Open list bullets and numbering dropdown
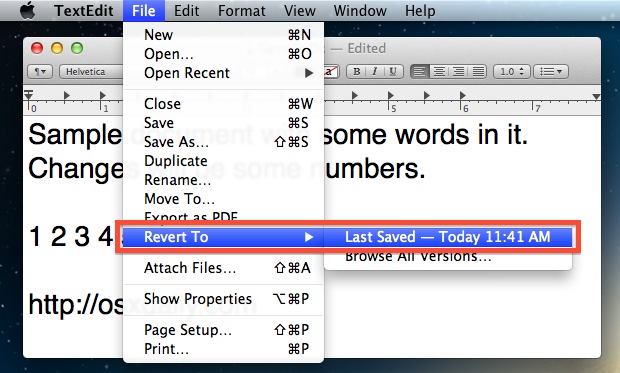The image size is (620, 373). click(551, 72)
